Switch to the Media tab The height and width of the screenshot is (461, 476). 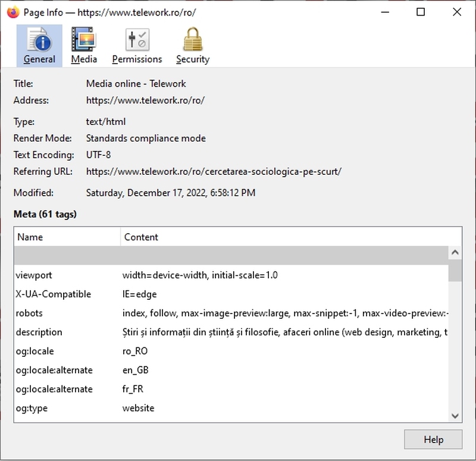(84, 46)
